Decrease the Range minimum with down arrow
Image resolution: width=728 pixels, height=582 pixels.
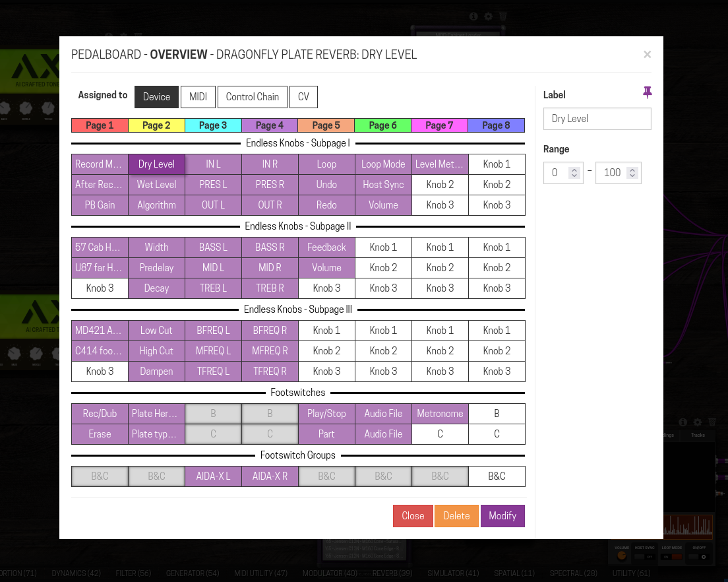pos(574,176)
